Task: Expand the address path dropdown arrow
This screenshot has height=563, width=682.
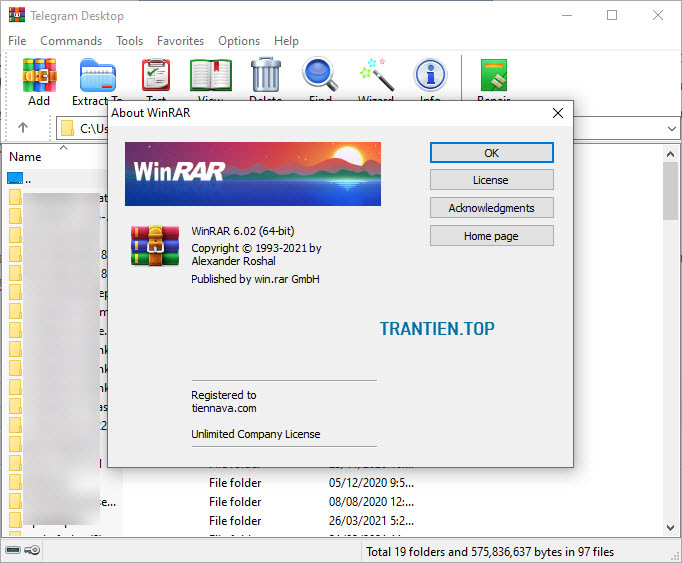Action: tap(672, 129)
